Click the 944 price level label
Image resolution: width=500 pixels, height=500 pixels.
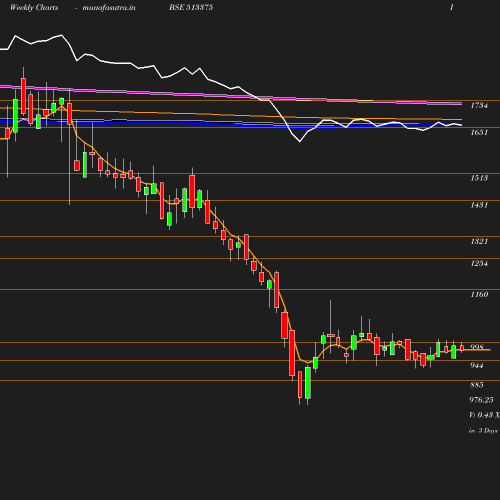click(x=477, y=365)
